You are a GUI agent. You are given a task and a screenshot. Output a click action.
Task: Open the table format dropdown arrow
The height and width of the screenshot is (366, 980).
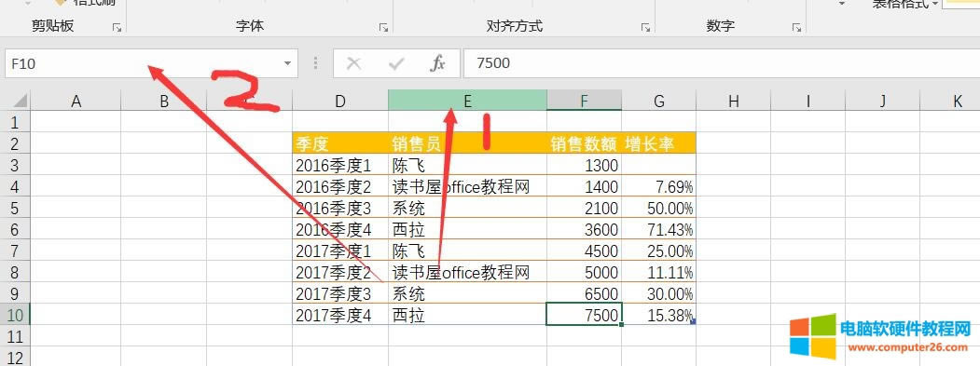click(934, 5)
